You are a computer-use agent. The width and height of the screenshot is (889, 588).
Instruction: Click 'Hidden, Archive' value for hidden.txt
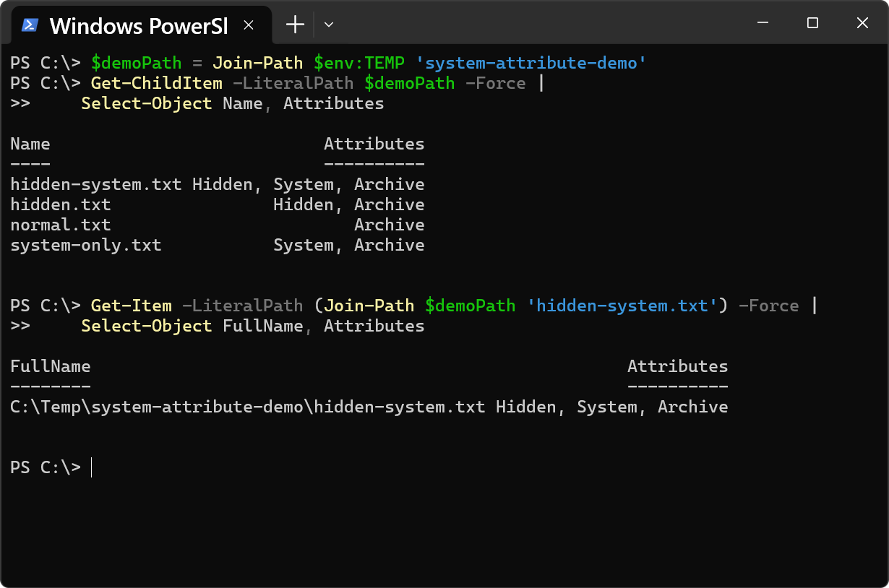click(349, 204)
